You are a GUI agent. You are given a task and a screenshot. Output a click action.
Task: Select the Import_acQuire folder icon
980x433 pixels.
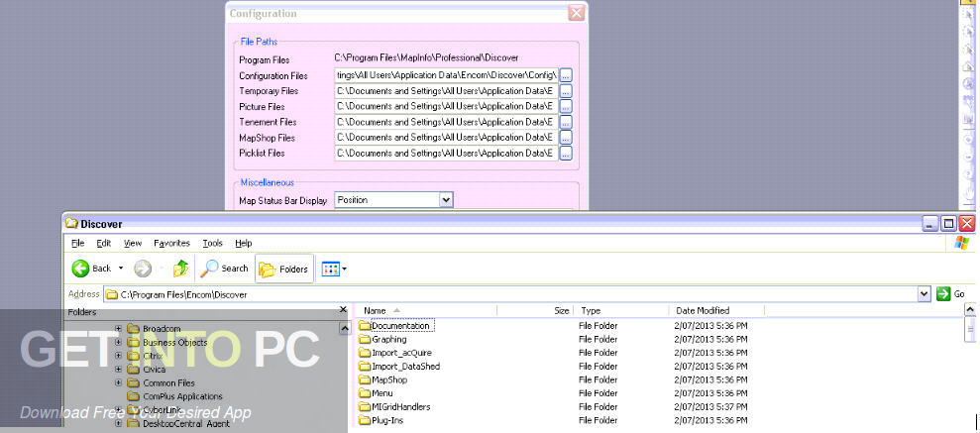coord(365,353)
